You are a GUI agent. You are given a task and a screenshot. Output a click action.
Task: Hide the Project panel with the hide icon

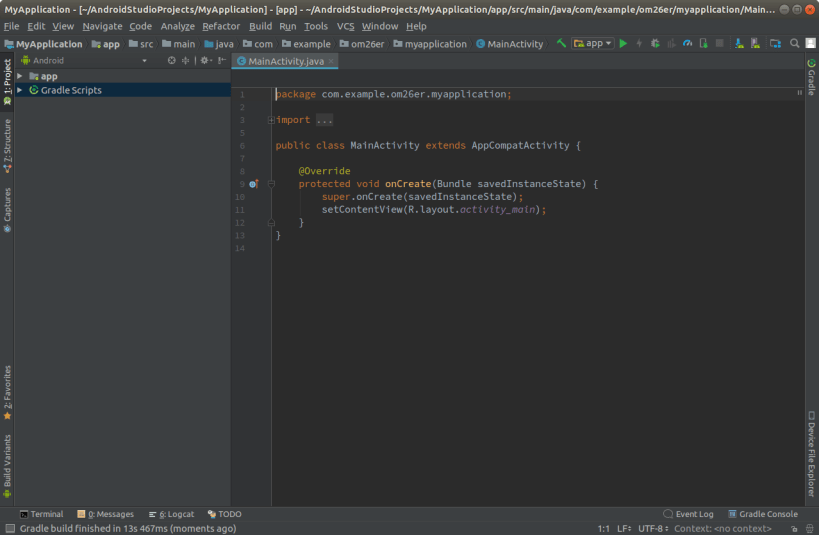point(221,61)
